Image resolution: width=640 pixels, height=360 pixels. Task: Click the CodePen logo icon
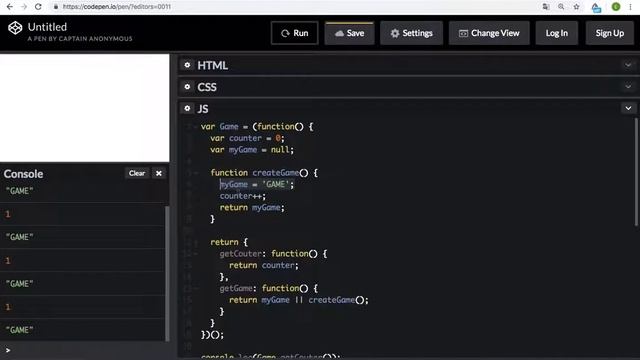click(15, 28)
